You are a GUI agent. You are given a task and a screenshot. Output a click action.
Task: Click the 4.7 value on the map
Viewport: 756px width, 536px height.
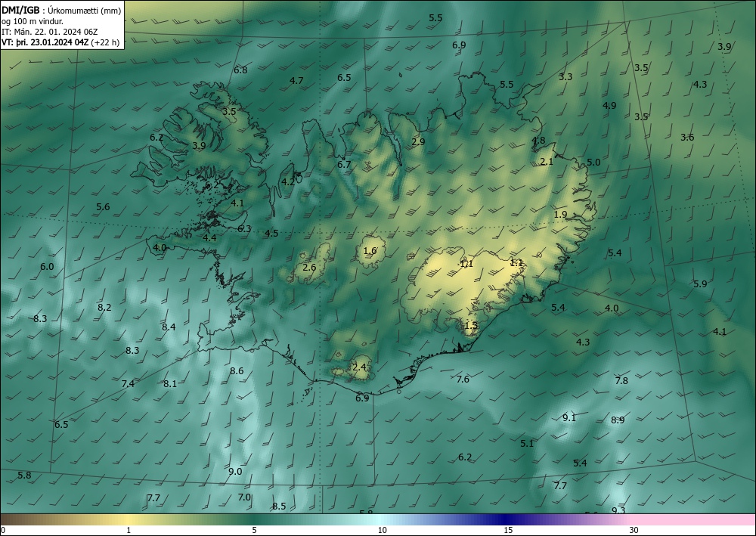(296, 80)
